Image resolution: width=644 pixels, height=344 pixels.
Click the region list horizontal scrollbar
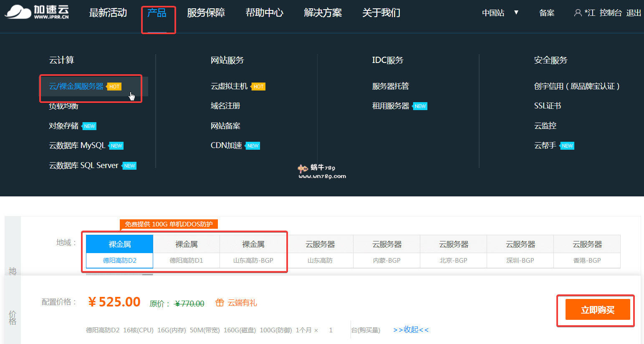(119, 274)
